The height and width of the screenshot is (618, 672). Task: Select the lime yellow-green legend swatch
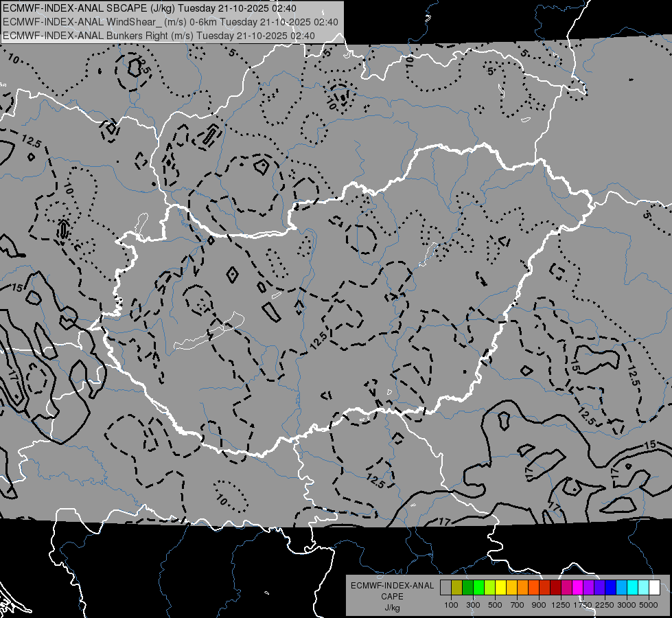tap(489, 587)
